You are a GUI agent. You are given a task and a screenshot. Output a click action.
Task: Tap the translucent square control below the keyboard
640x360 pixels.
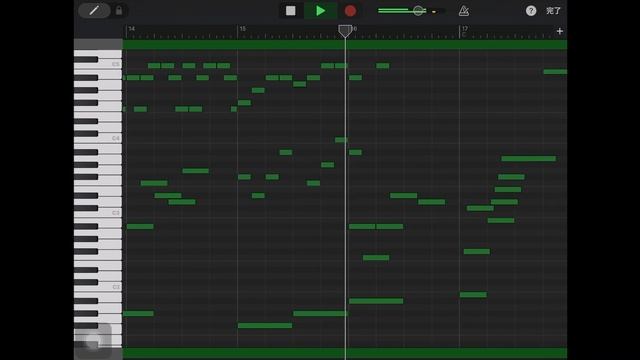click(93, 340)
